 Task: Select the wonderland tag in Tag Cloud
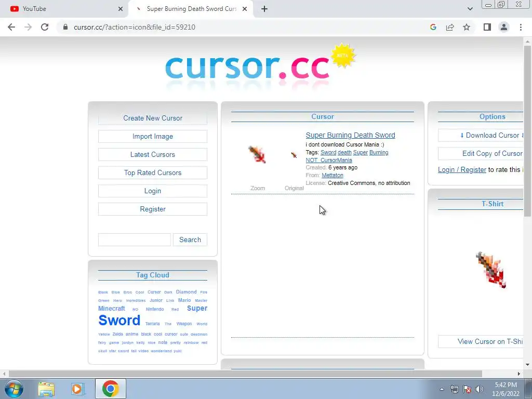point(161,351)
